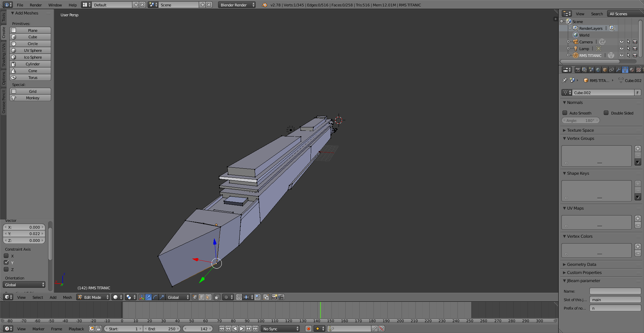Image resolution: width=644 pixels, height=333 pixels.
Task: Toggle the X constraint axis checkbox
Action: [x=6, y=256]
